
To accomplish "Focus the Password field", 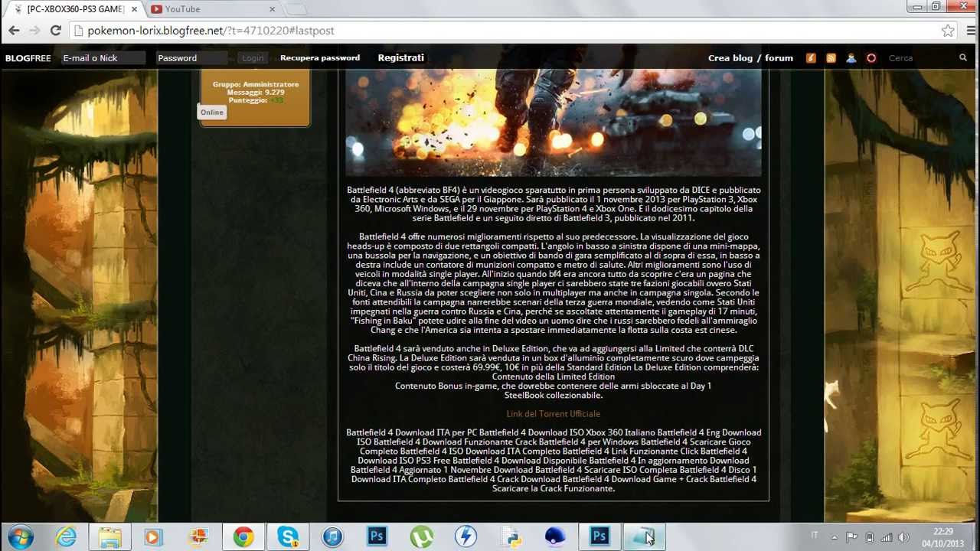I will pos(191,58).
